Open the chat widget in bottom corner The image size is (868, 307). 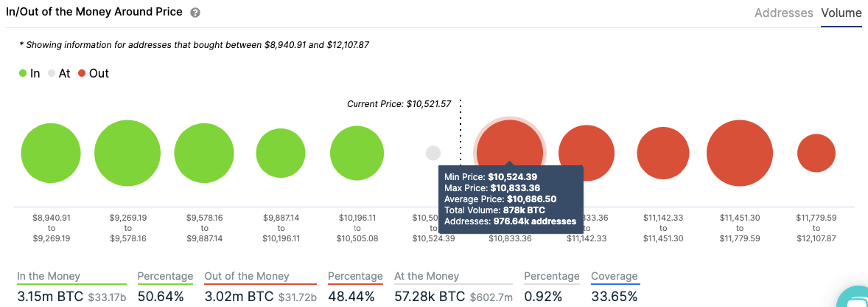pos(855,299)
